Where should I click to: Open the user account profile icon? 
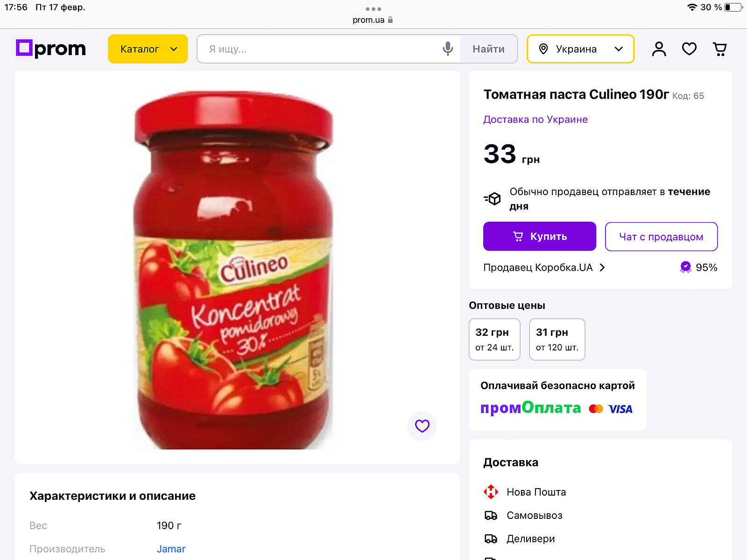pyautogui.click(x=659, y=49)
